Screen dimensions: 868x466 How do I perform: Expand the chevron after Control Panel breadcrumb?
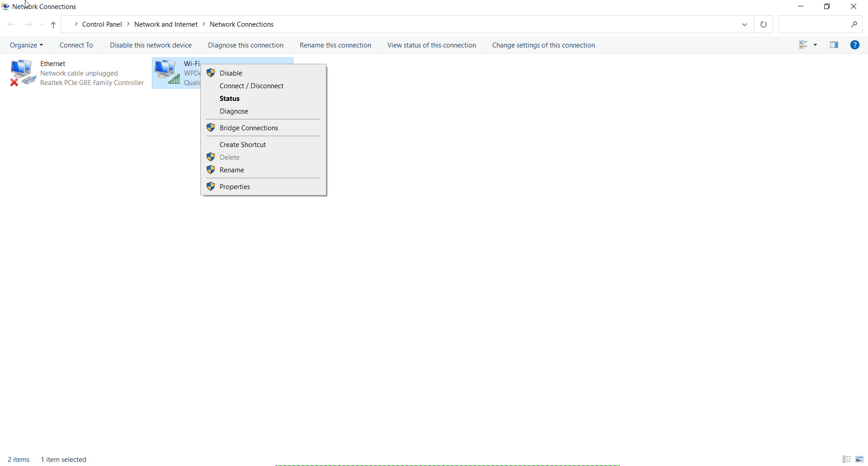(x=128, y=24)
